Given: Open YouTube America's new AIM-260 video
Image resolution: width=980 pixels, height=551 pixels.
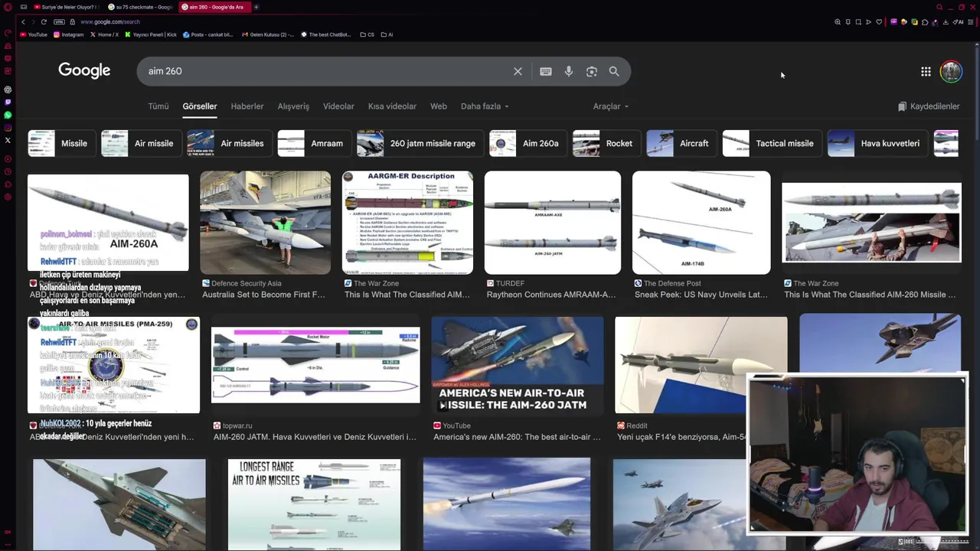Looking at the screenshot, I should [x=517, y=365].
